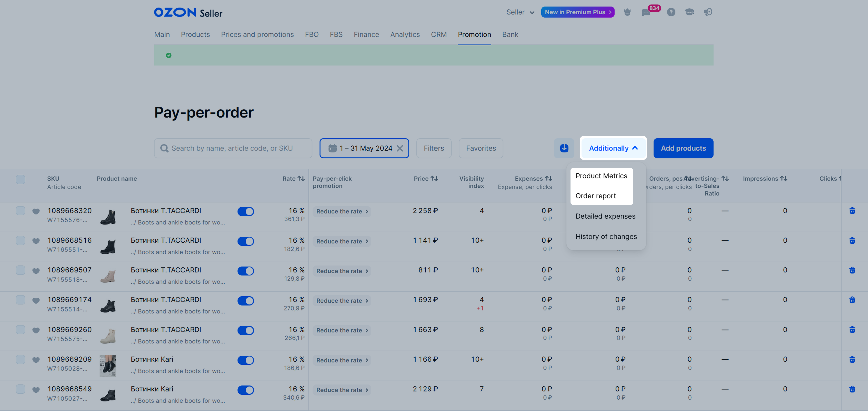Toggle promotion switch for SKU 1089668320
This screenshot has width=868, height=411.
(246, 211)
